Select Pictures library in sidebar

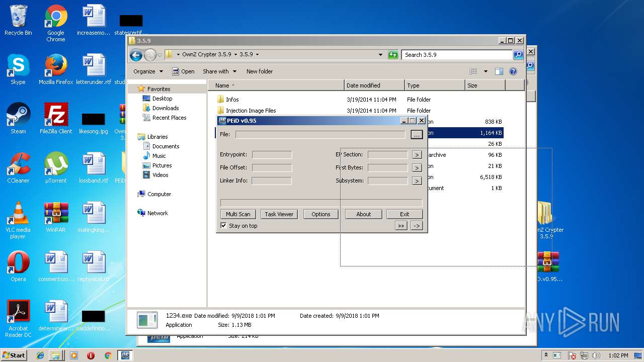[x=162, y=165]
